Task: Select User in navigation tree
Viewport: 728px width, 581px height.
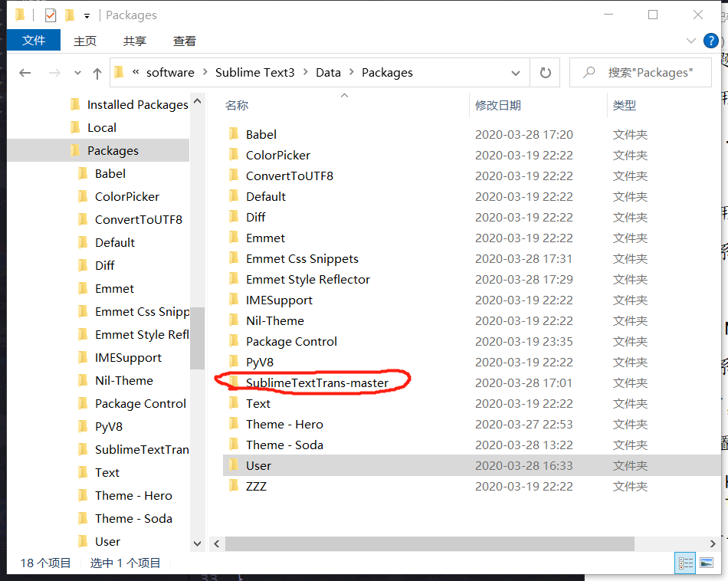Action: pos(108,541)
